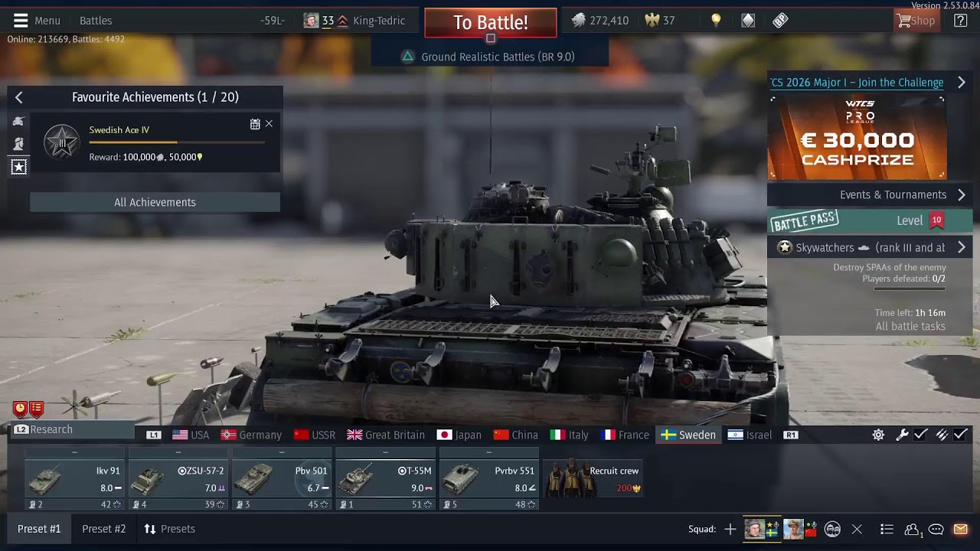
Task: Switch to Preset #2
Action: point(103,529)
